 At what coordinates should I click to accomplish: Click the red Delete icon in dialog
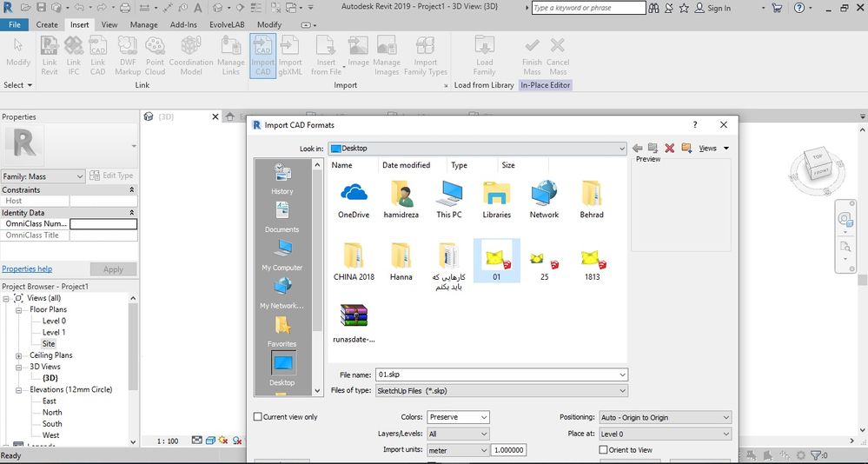pyautogui.click(x=669, y=148)
